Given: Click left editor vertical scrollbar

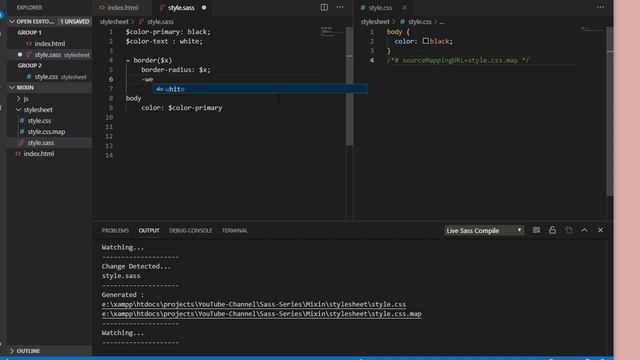Looking at the screenshot, I should tap(349, 86).
